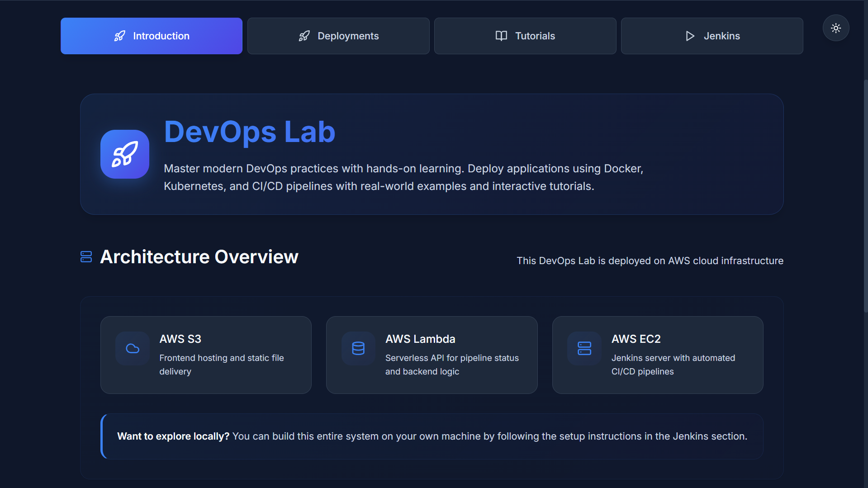The image size is (868, 488).
Task: Click the server icon beside Architecture Overview
Action: click(86, 257)
